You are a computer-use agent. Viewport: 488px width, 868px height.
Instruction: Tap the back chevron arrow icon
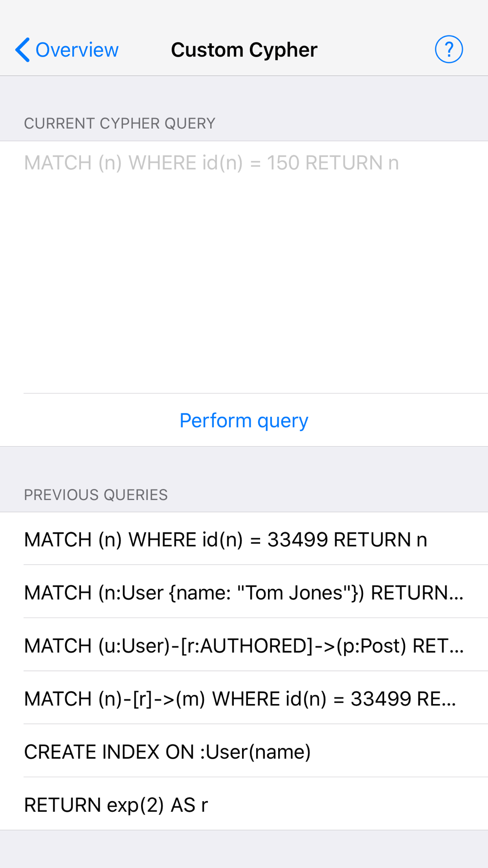pos(22,50)
